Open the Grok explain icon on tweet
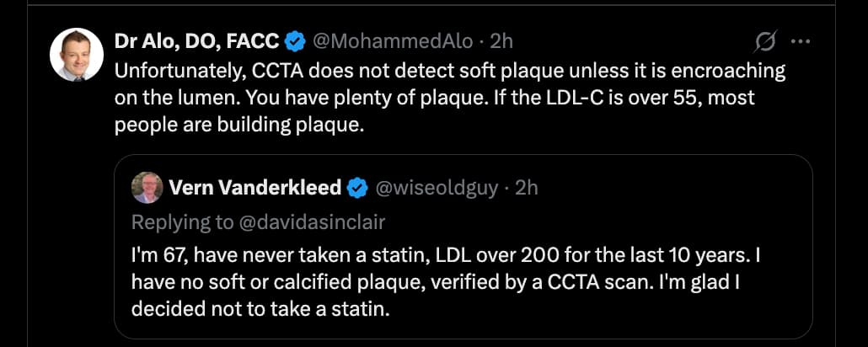The width and height of the screenshot is (868, 347). point(766,40)
